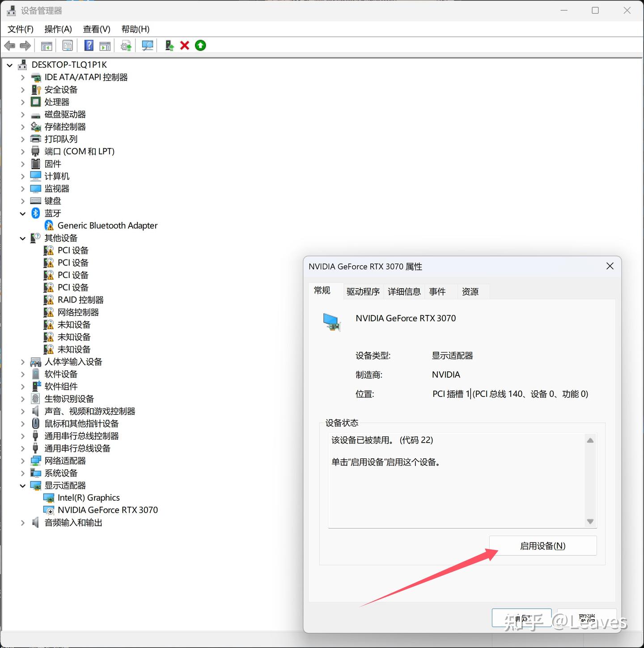Image resolution: width=644 pixels, height=648 pixels.
Task: Switch to the 详细信息 tab
Action: point(404,292)
